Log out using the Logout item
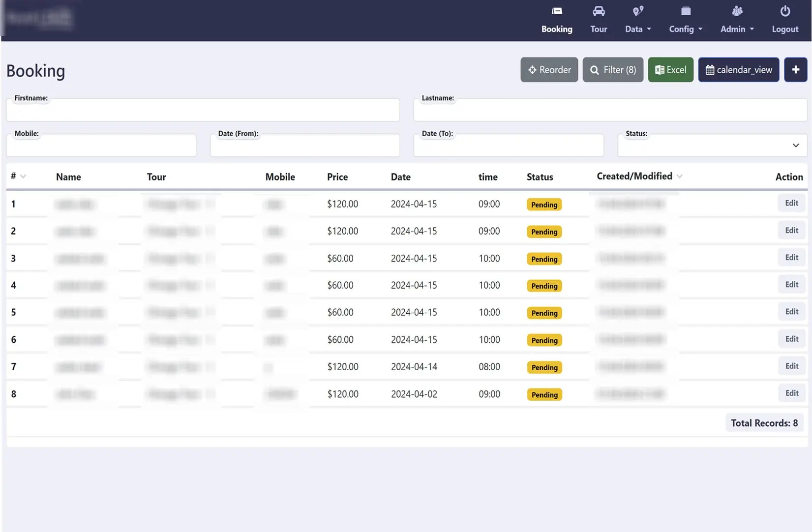Viewport: 812px width, 532px height. 785,20
